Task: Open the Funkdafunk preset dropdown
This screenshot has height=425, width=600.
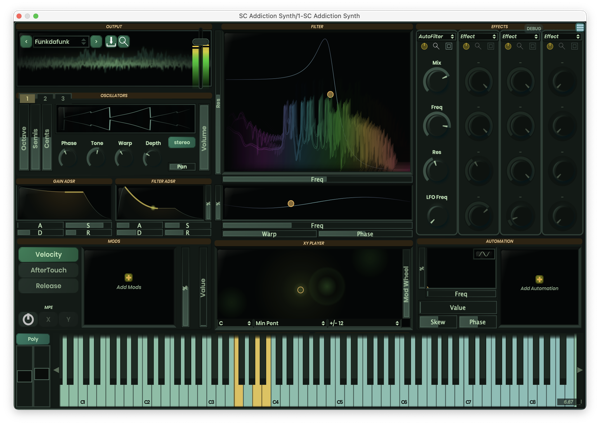Action: tap(60, 41)
